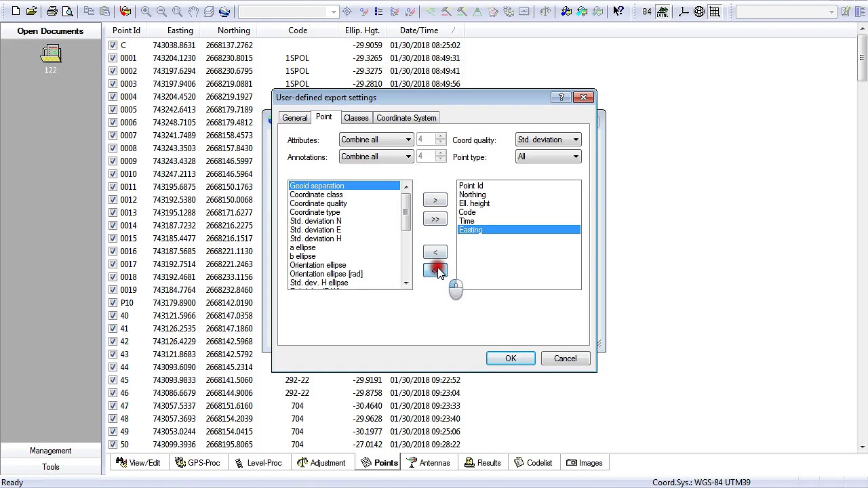Open the Point type dropdown
The width and height of the screenshot is (868, 488).
548,157
